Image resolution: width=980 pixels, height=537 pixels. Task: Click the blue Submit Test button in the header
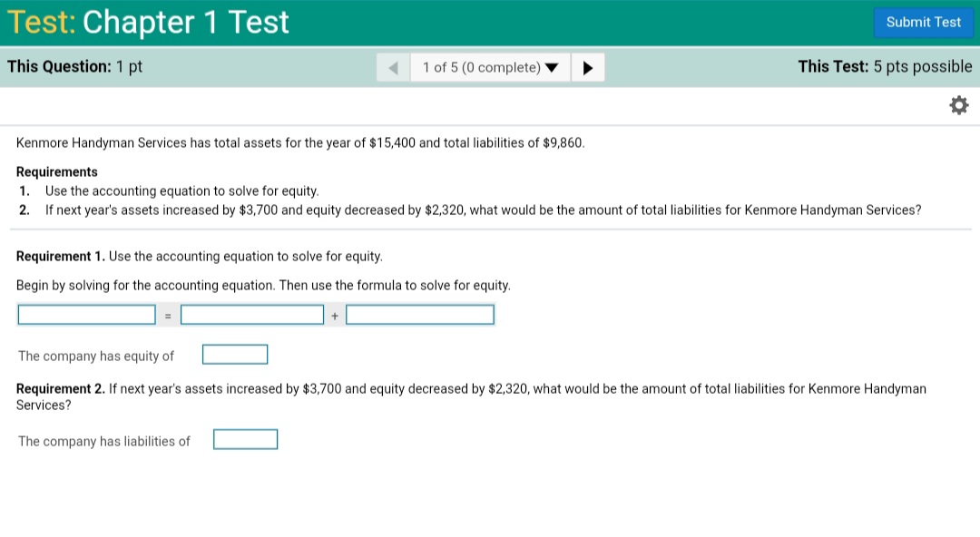(x=923, y=22)
